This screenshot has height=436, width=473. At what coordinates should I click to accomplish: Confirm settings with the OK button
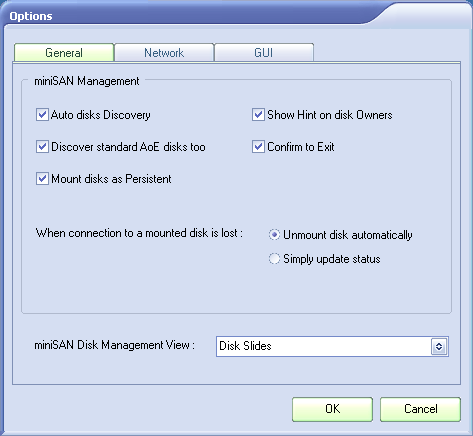(x=332, y=409)
